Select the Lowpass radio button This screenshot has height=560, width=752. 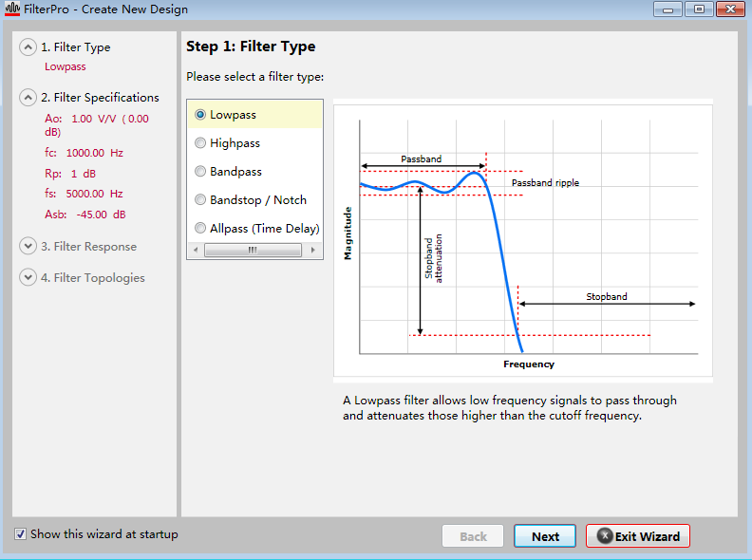click(200, 115)
